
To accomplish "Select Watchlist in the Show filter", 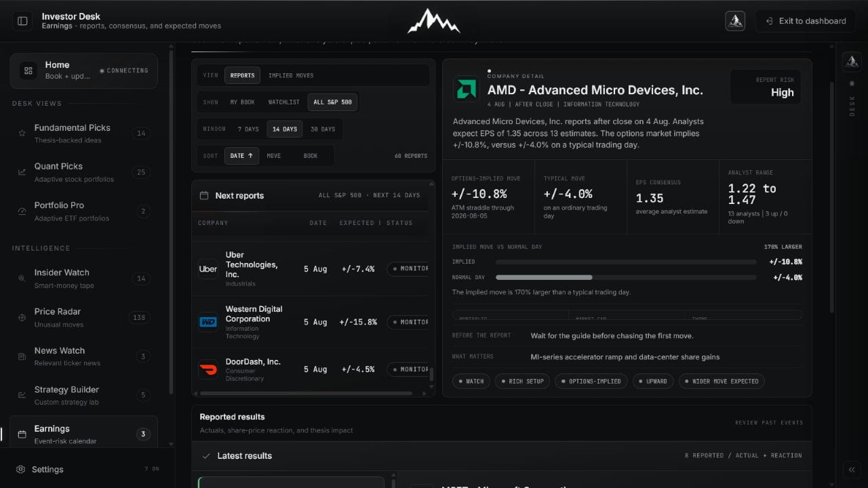I will coord(284,102).
